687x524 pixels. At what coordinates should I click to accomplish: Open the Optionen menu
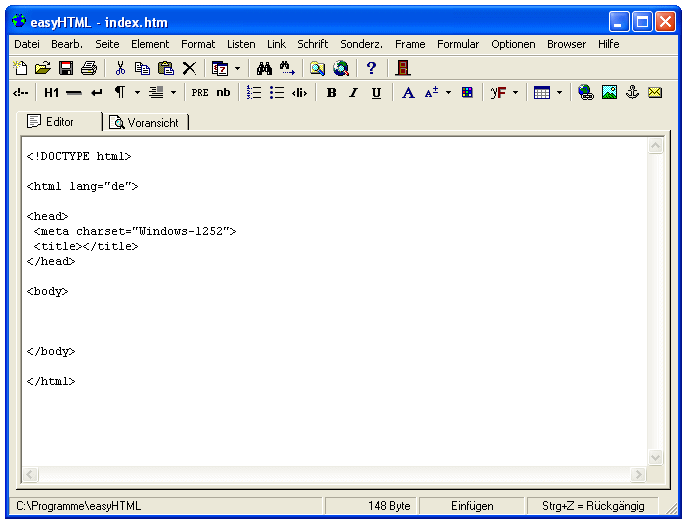[513, 44]
